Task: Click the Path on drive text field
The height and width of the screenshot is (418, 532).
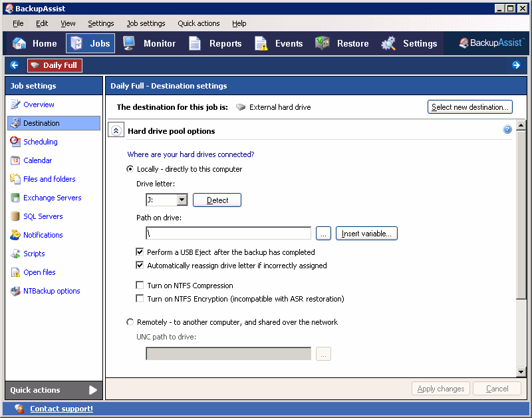Action: click(228, 233)
